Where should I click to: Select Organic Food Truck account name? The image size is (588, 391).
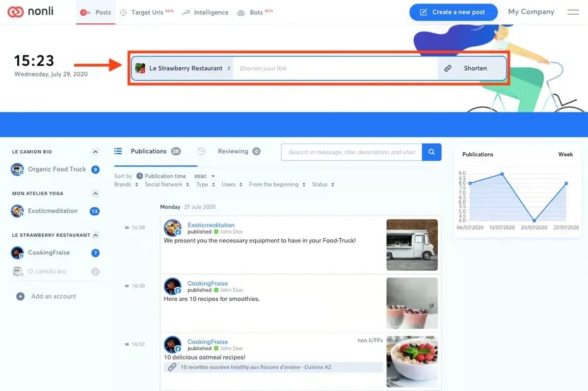coord(57,170)
